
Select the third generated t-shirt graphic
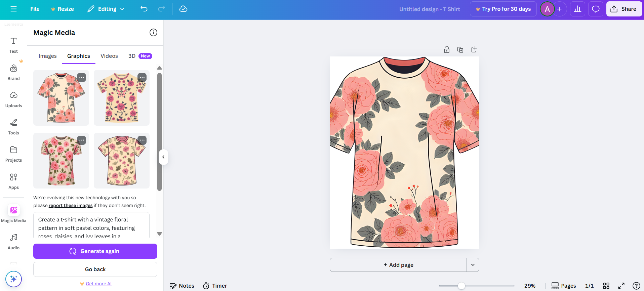point(61,161)
